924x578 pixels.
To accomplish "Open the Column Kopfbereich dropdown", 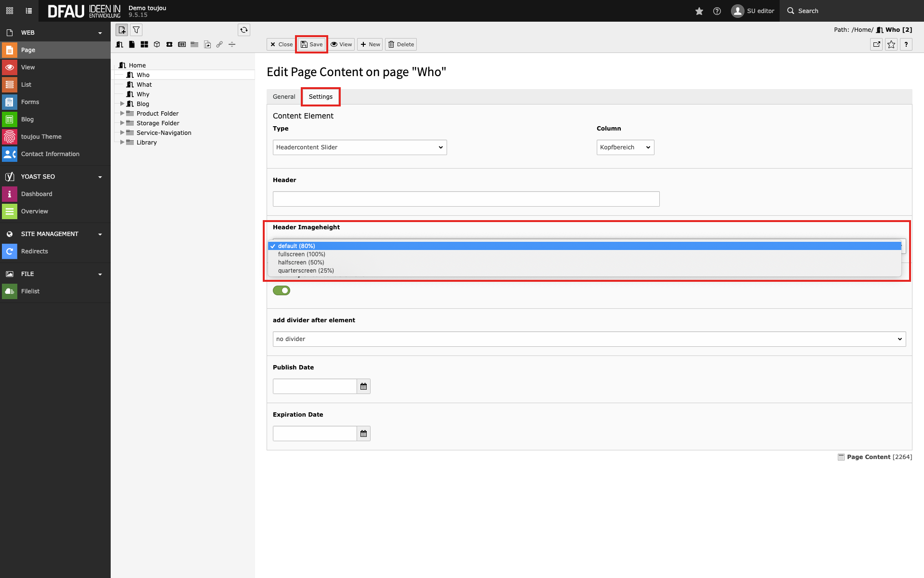I will (x=625, y=147).
